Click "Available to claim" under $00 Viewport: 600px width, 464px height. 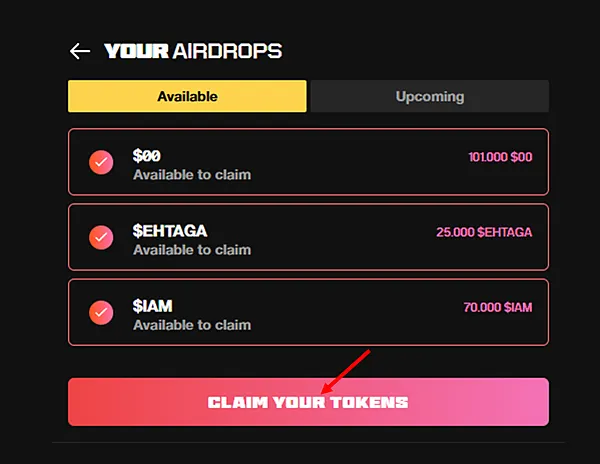coord(192,175)
